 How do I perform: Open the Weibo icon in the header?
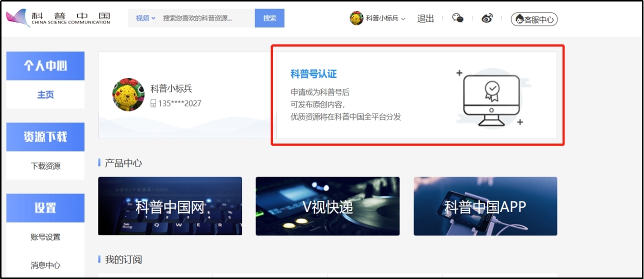(x=487, y=18)
